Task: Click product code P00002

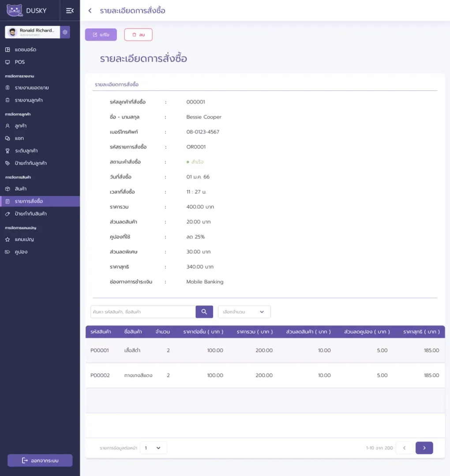Action: [x=100, y=375]
